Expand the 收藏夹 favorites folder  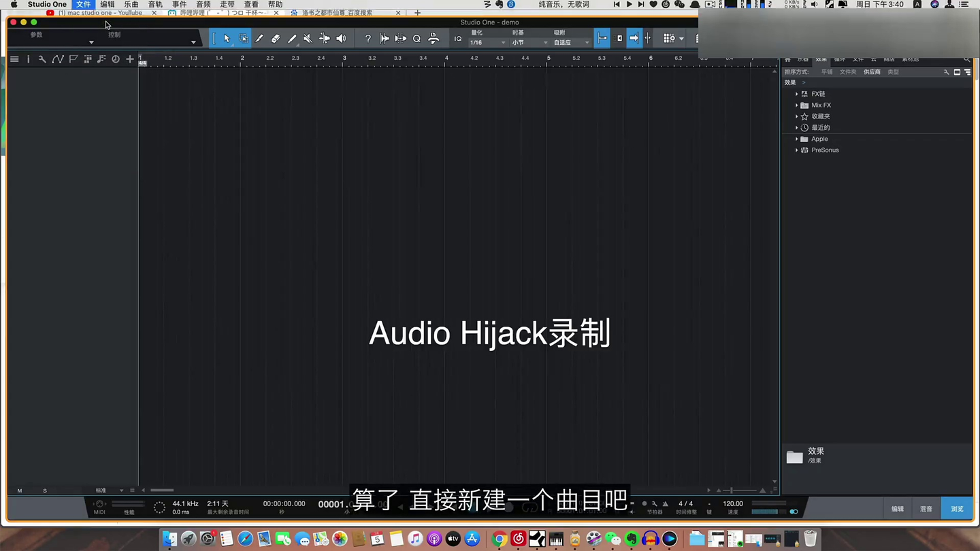796,116
